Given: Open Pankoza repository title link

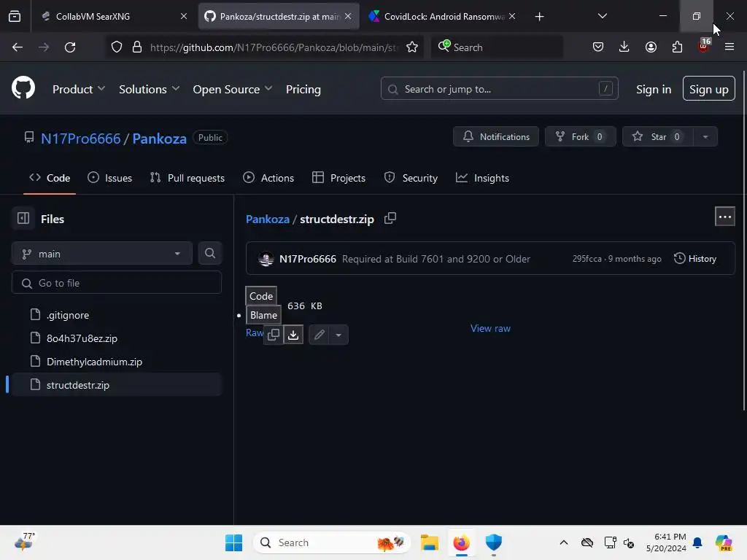Looking at the screenshot, I should pyautogui.click(x=159, y=139).
